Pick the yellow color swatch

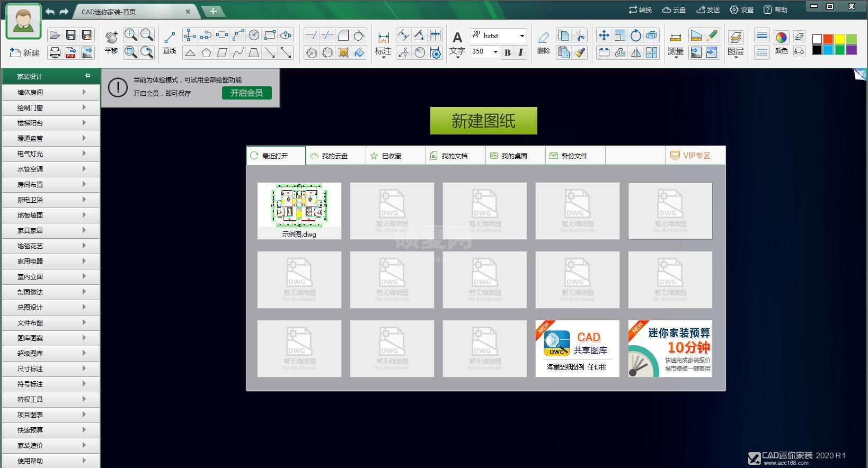pyautogui.click(x=840, y=39)
